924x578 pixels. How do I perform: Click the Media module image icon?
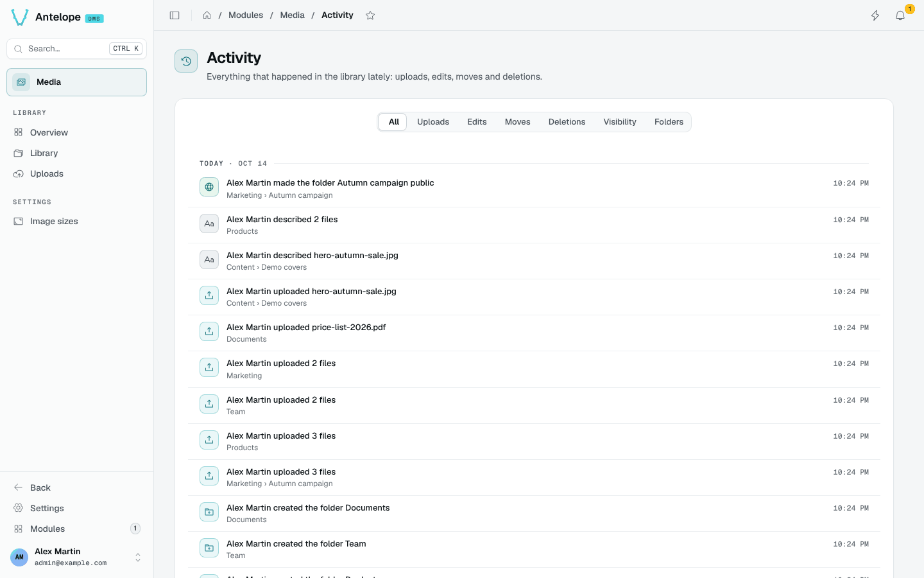pos(21,82)
